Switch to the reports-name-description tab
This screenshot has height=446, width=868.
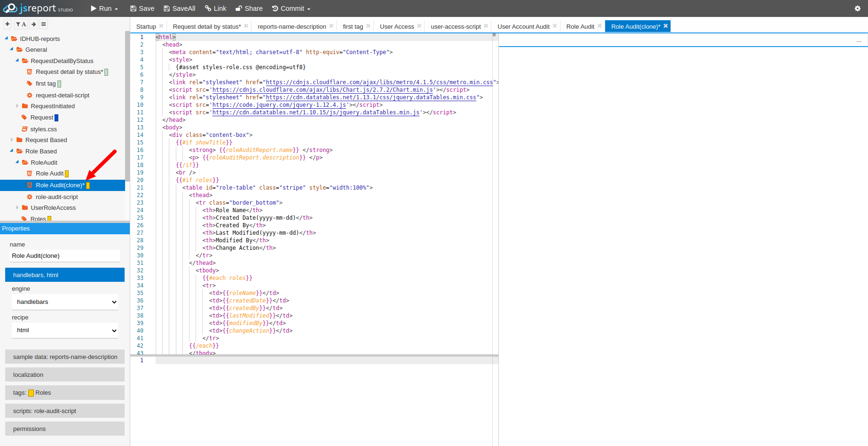[x=292, y=27]
